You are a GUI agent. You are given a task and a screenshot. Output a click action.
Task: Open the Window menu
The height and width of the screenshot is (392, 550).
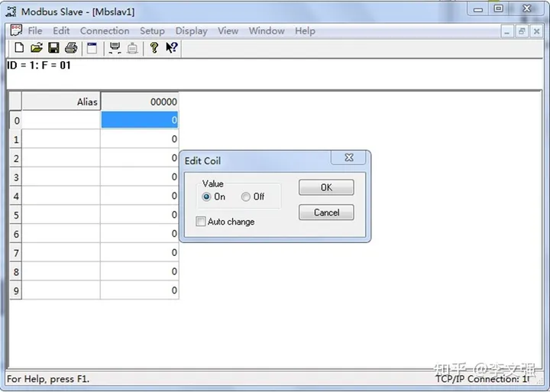(267, 31)
